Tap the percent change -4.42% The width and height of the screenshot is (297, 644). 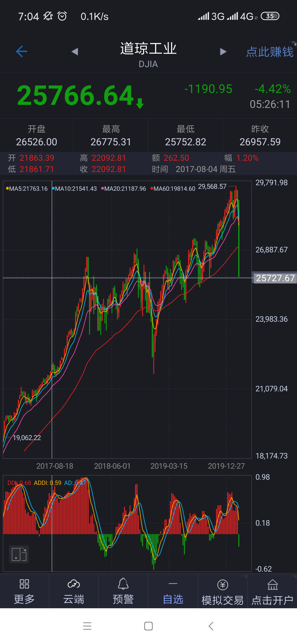tap(273, 89)
